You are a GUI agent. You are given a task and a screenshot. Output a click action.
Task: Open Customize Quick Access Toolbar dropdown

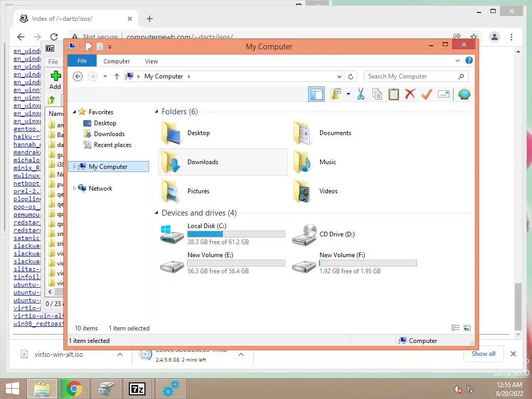[110, 47]
